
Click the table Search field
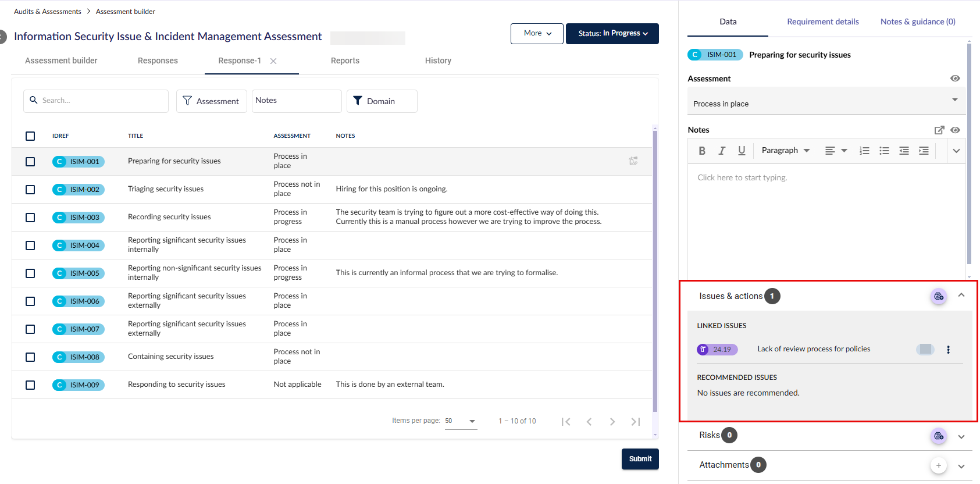click(x=96, y=101)
